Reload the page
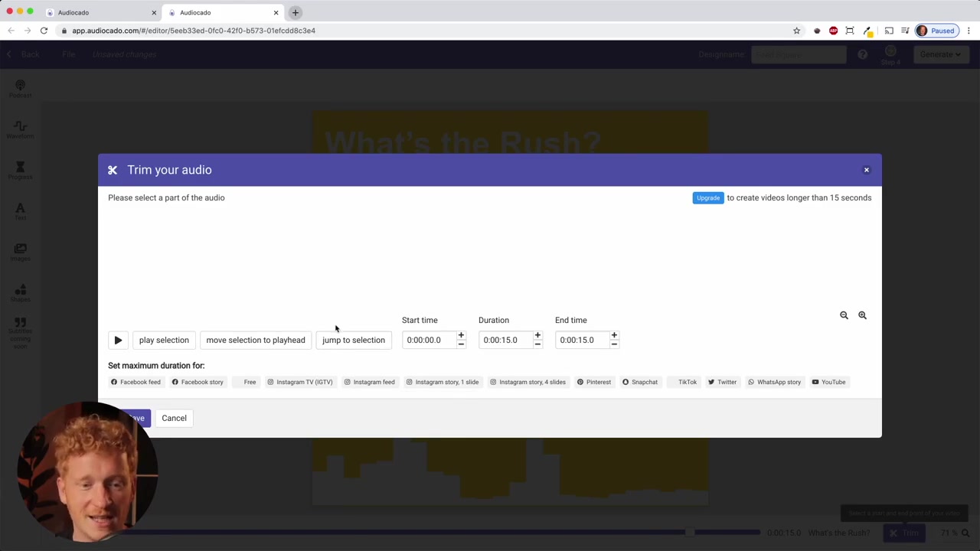The width and height of the screenshot is (980, 551). [44, 31]
